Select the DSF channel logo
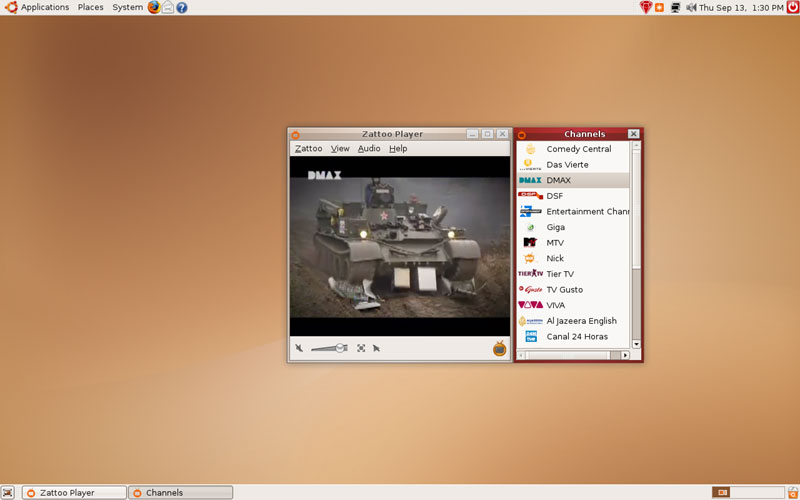This screenshot has width=800, height=500. coord(531,195)
